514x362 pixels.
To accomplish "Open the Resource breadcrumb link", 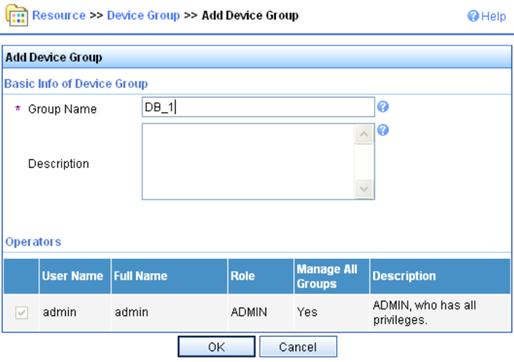I will (59, 15).
